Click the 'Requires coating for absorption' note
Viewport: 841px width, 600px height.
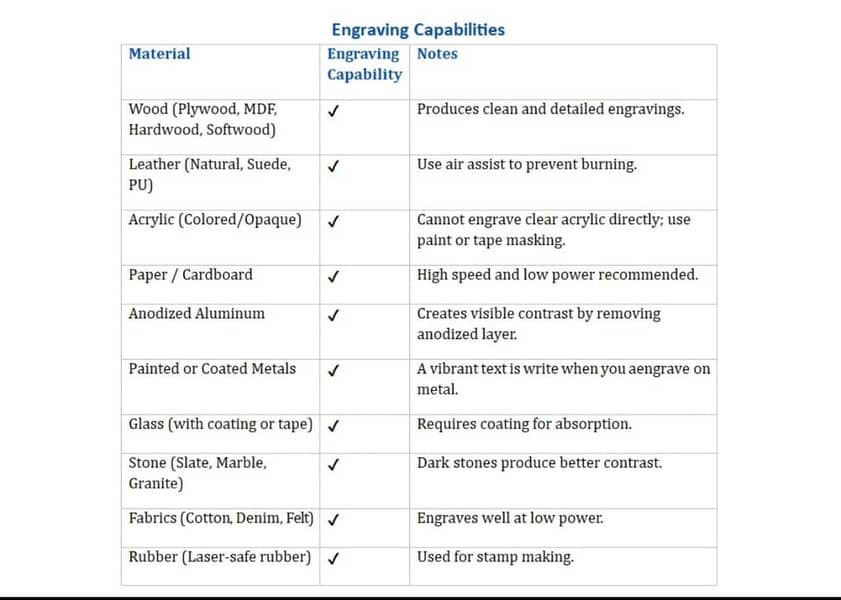[524, 424]
